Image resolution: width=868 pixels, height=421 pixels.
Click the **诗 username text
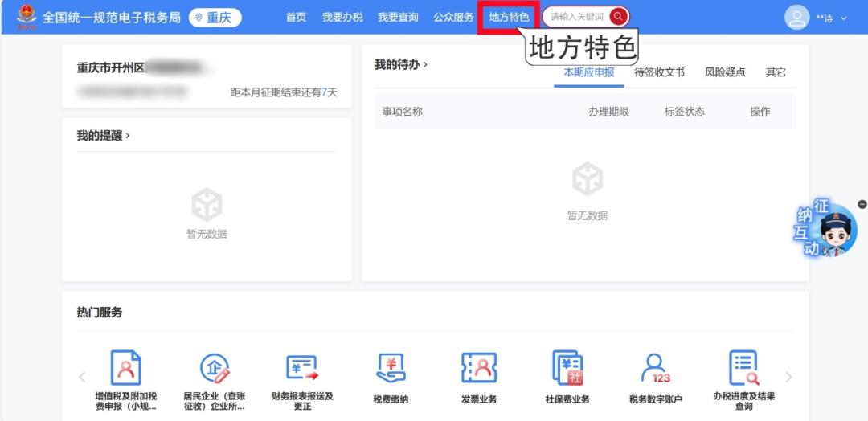point(825,18)
